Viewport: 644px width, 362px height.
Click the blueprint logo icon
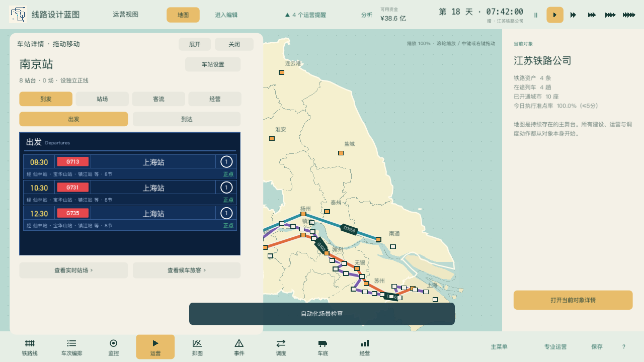pos(18,15)
